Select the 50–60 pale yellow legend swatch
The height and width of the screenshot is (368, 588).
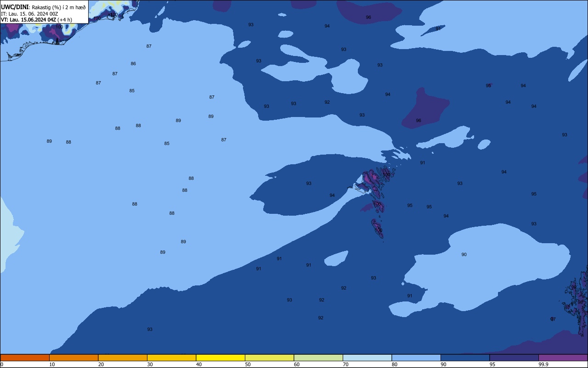tap(269, 357)
